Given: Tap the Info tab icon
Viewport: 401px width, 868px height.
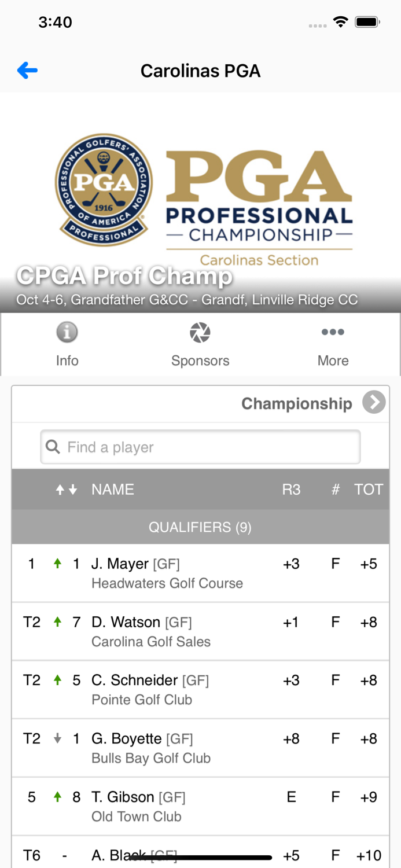Looking at the screenshot, I should [67, 332].
